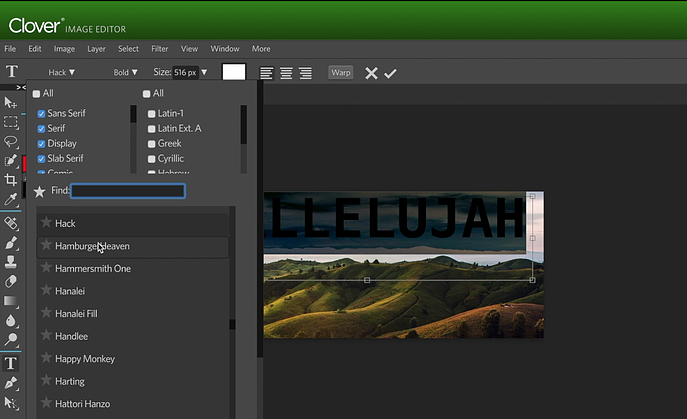
Task: Open the File menu
Action: [x=10, y=49]
